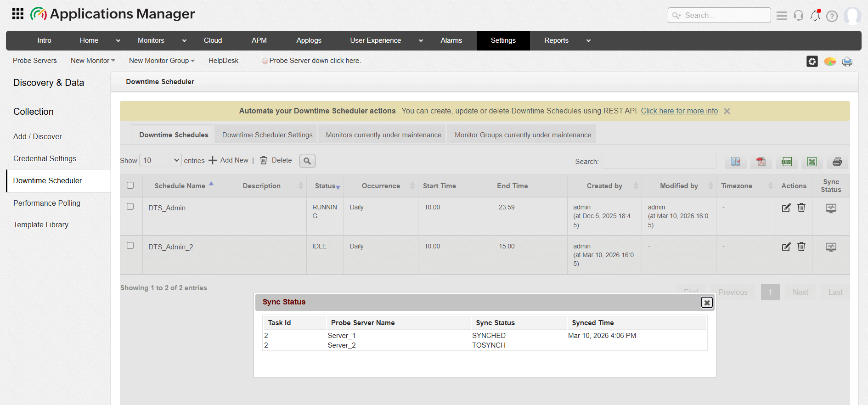This screenshot has width=868, height=405.
Task: Export the schedule table to Excel
Action: click(812, 162)
